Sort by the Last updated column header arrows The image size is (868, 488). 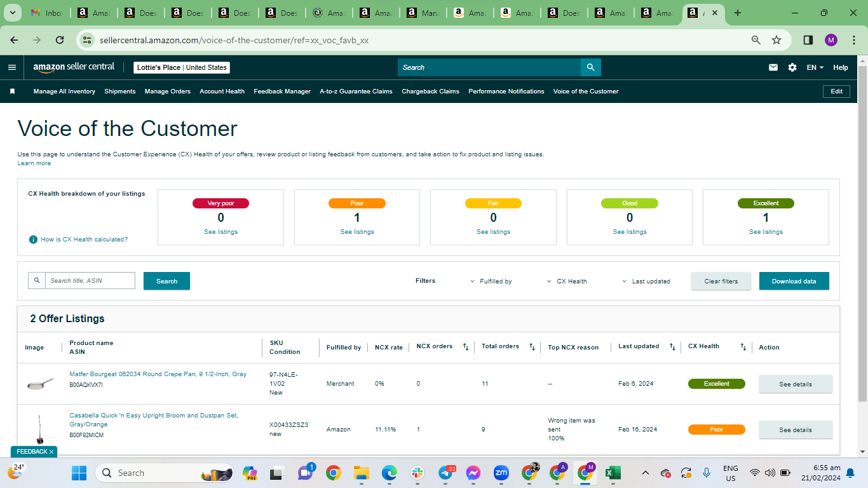click(672, 347)
